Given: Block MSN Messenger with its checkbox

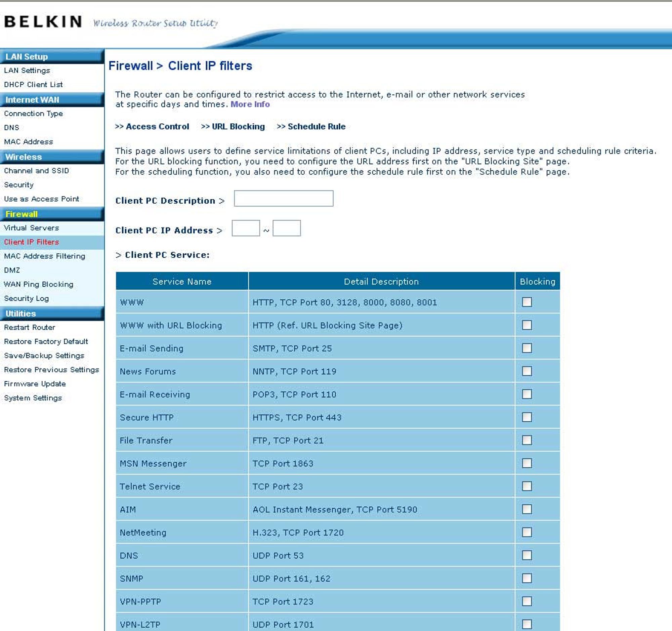Looking at the screenshot, I should point(527,463).
